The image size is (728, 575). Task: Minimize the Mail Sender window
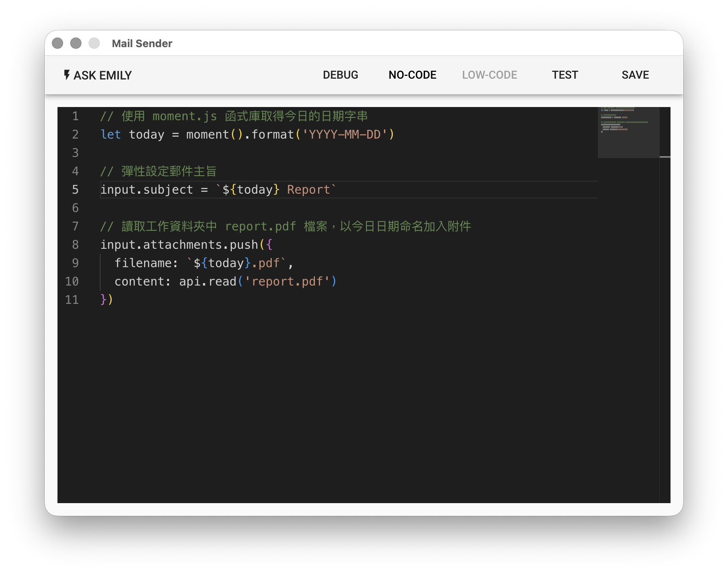coord(76,43)
